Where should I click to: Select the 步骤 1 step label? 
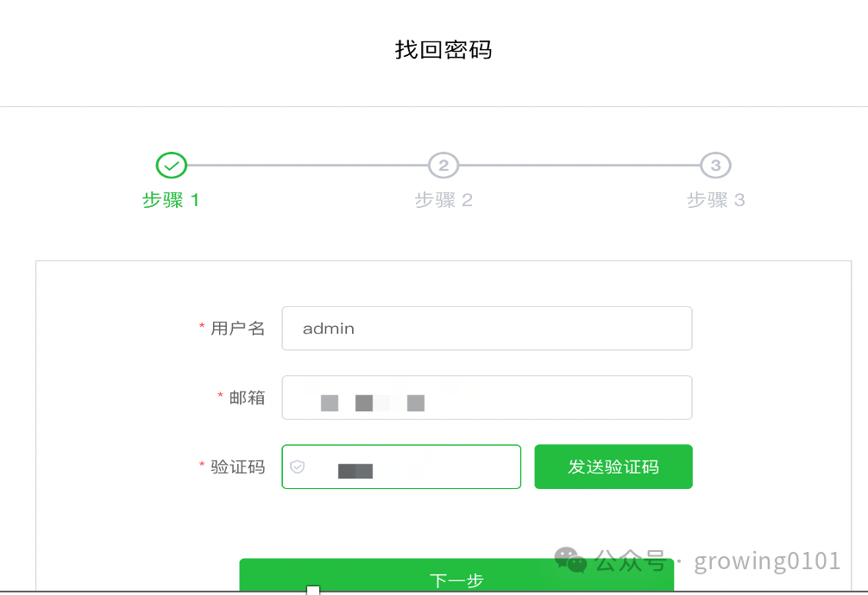coord(170,199)
